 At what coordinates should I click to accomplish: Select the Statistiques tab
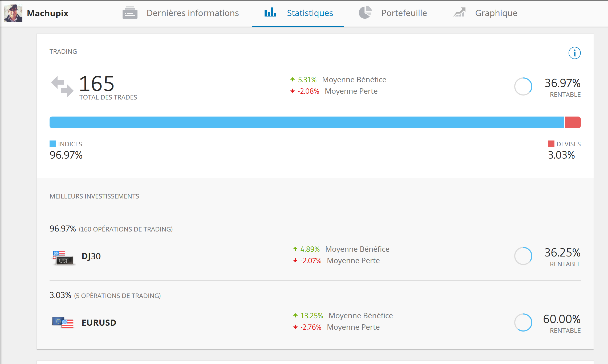coord(310,13)
